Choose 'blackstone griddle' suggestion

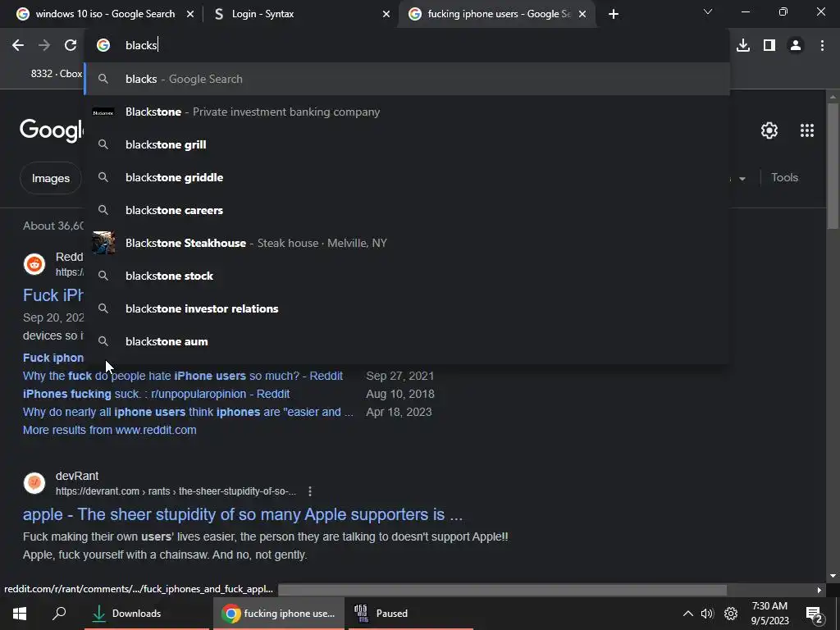coord(407,177)
